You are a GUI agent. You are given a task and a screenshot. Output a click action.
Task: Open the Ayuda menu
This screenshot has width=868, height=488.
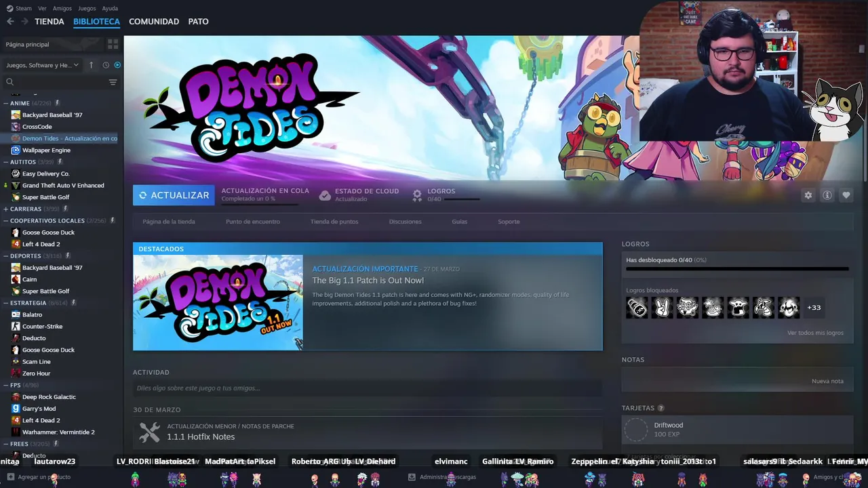pos(110,8)
